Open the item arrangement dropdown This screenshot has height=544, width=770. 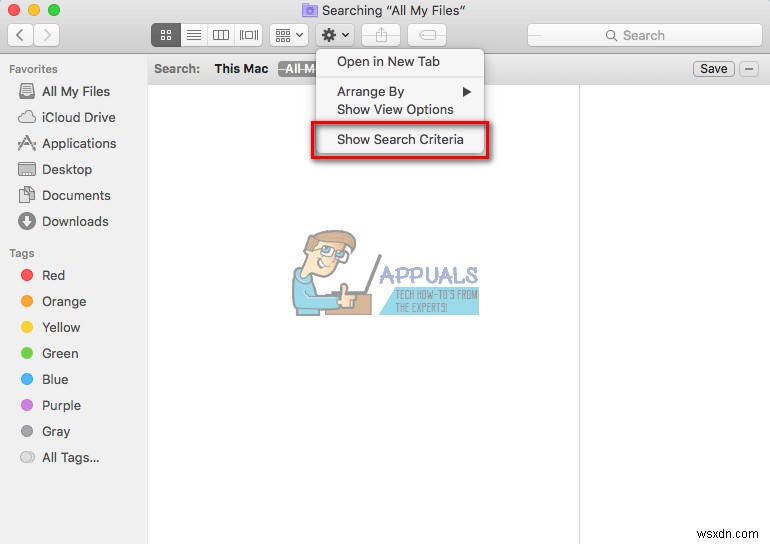pos(289,35)
